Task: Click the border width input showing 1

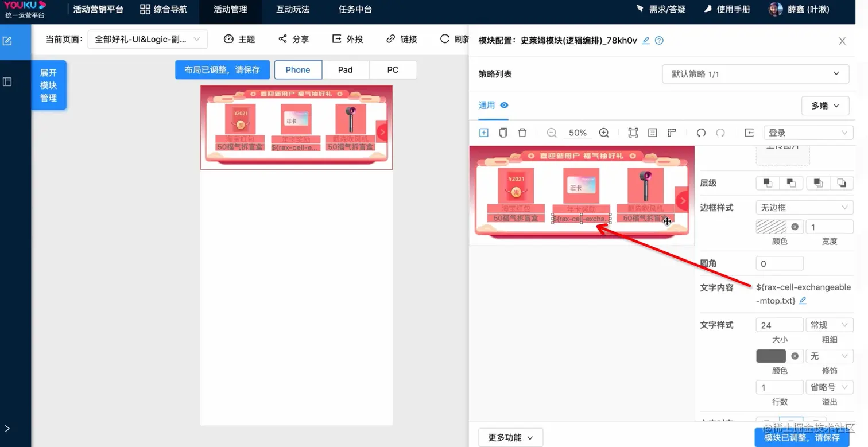Action: [x=830, y=227]
